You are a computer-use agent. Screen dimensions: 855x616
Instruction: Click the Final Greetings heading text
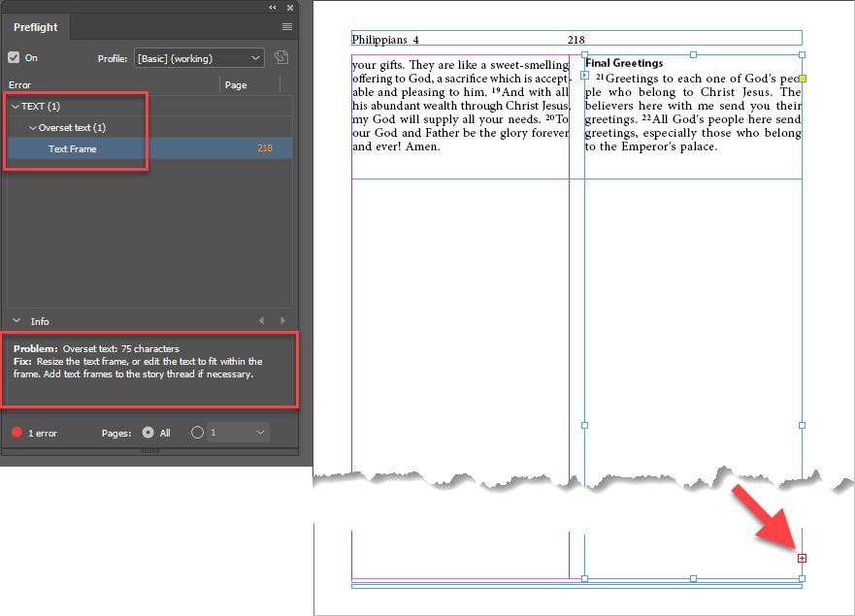coord(624,63)
